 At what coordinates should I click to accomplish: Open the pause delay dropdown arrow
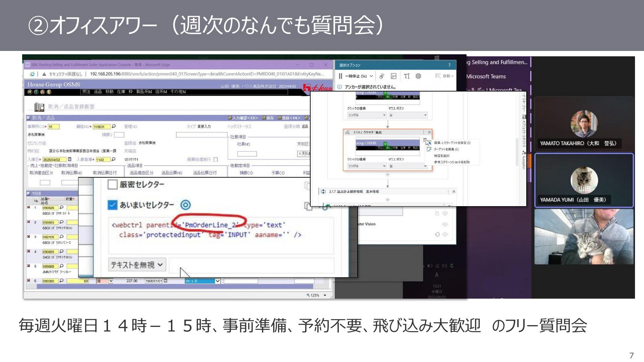(x=371, y=76)
